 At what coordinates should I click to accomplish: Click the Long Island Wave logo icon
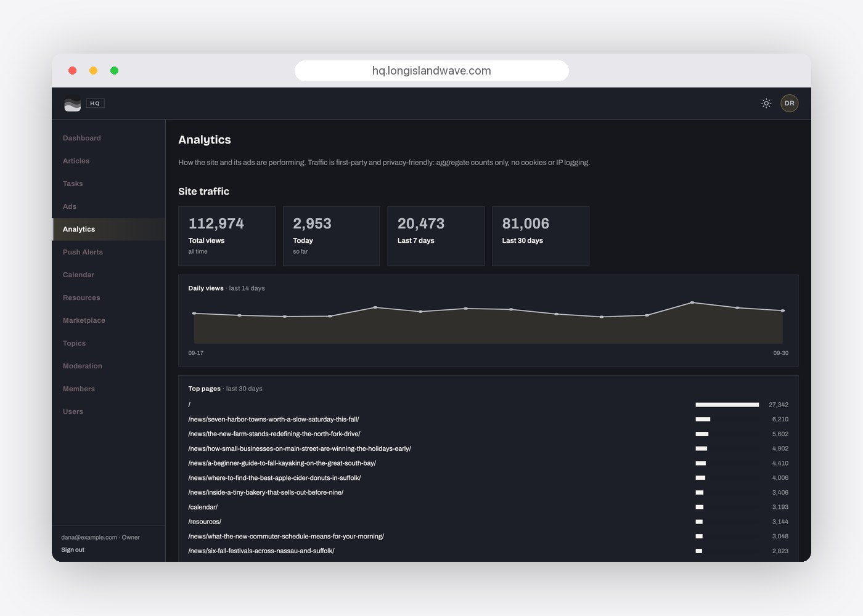click(x=72, y=104)
